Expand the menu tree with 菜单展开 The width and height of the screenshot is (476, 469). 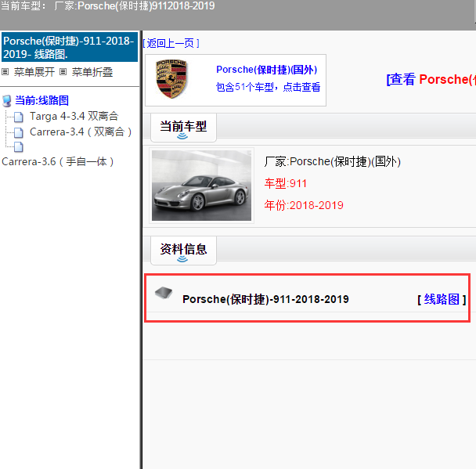(x=34, y=72)
